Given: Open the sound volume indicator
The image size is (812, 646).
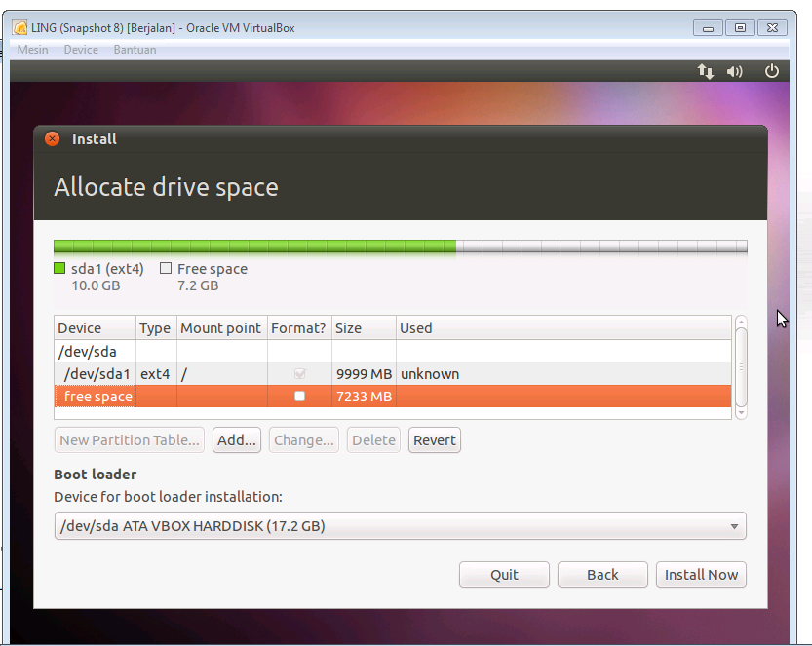Looking at the screenshot, I should (734, 71).
